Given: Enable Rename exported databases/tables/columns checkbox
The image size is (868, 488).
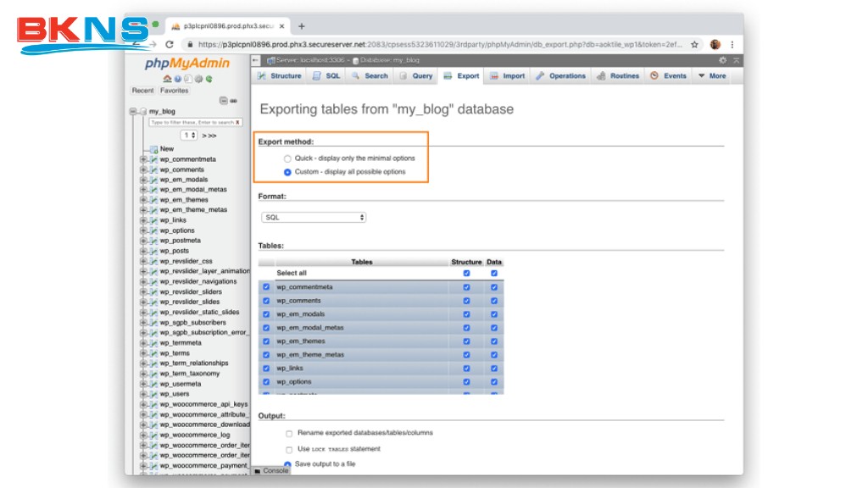Looking at the screenshot, I should (x=289, y=433).
